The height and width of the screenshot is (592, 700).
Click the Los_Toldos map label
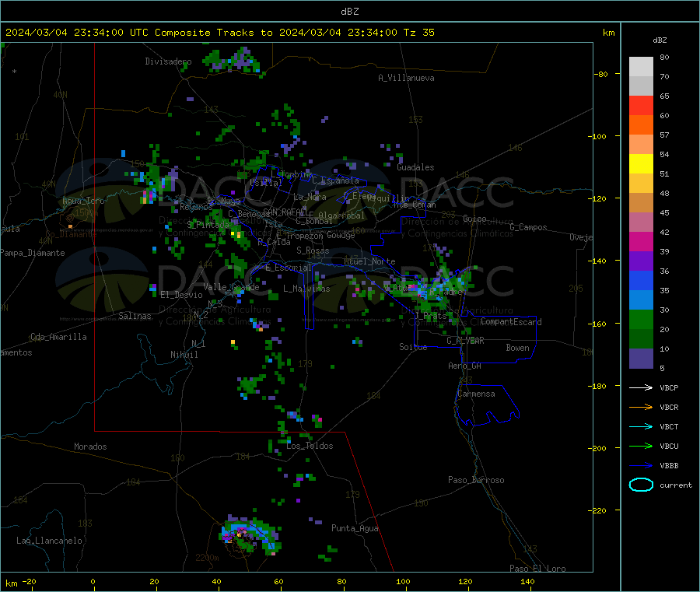310,446
